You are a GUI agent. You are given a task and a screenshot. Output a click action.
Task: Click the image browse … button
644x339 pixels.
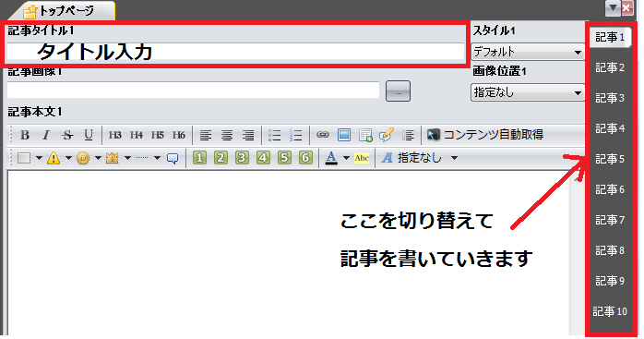pos(398,91)
